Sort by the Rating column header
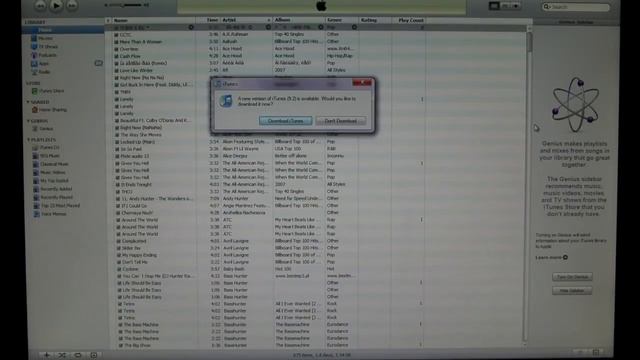The height and width of the screenshot is (360, 640). click(375, 20)
